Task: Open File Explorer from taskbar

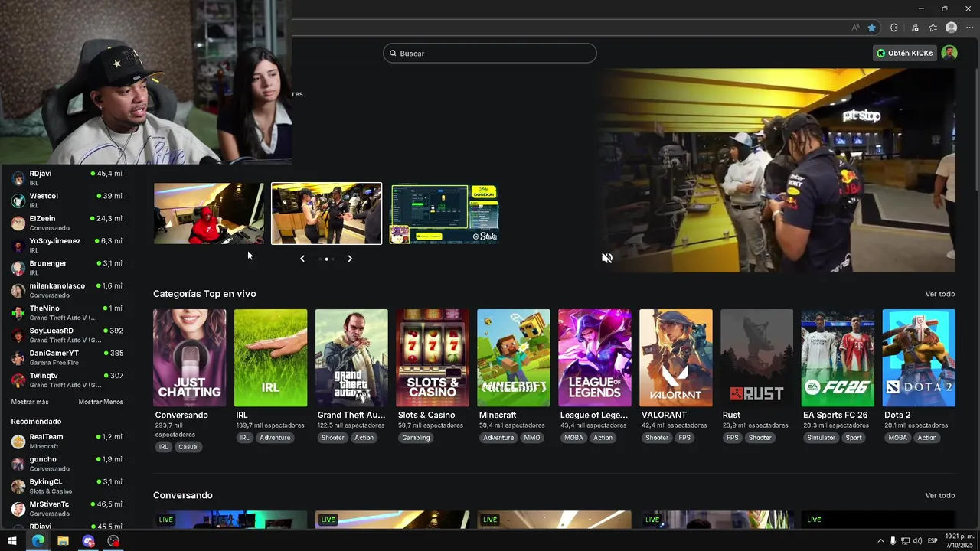Action: tap(63, 541)
